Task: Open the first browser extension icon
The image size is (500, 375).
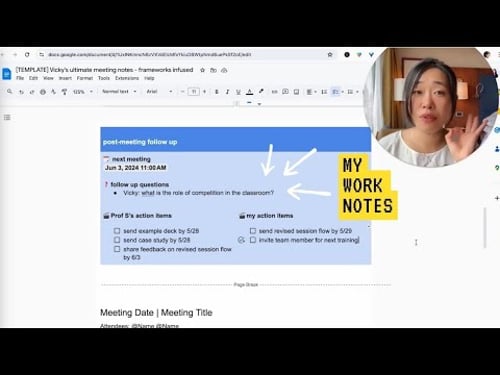Action: [x=347, y=54]
